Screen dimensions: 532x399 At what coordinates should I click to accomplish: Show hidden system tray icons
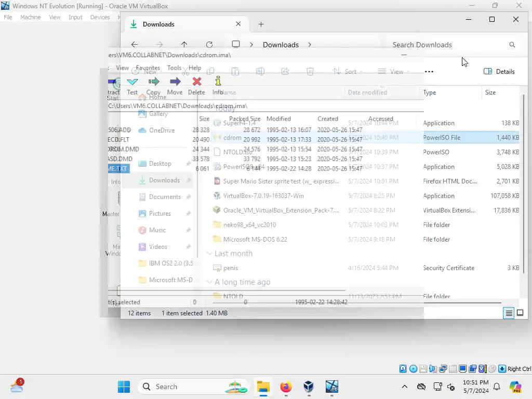(404, 387)
